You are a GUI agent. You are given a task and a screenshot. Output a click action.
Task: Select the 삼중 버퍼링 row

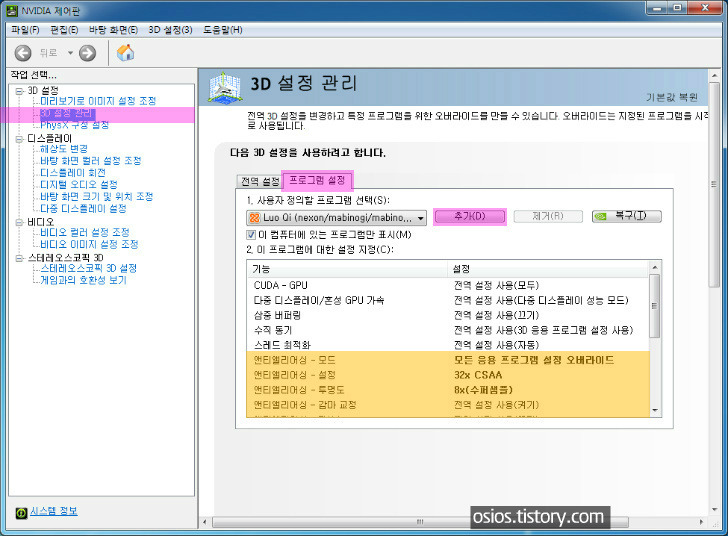[448, 315]
